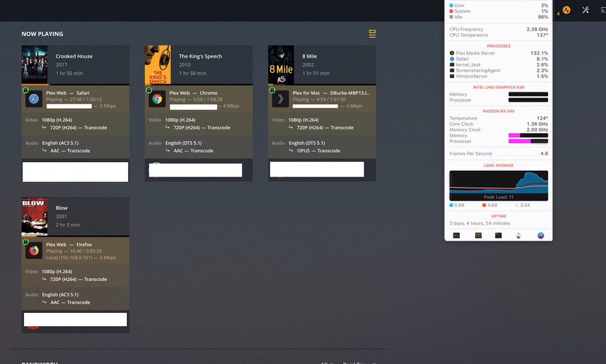Screen dimensions: 606x364
Task: Click the 8 Mile playback progress bar
Action: tap(322, 84)
